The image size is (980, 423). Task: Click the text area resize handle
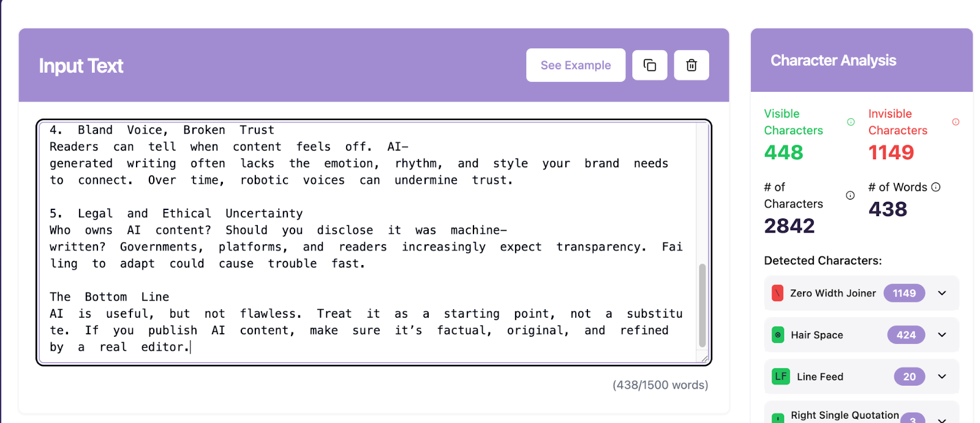tap(704, 358)
